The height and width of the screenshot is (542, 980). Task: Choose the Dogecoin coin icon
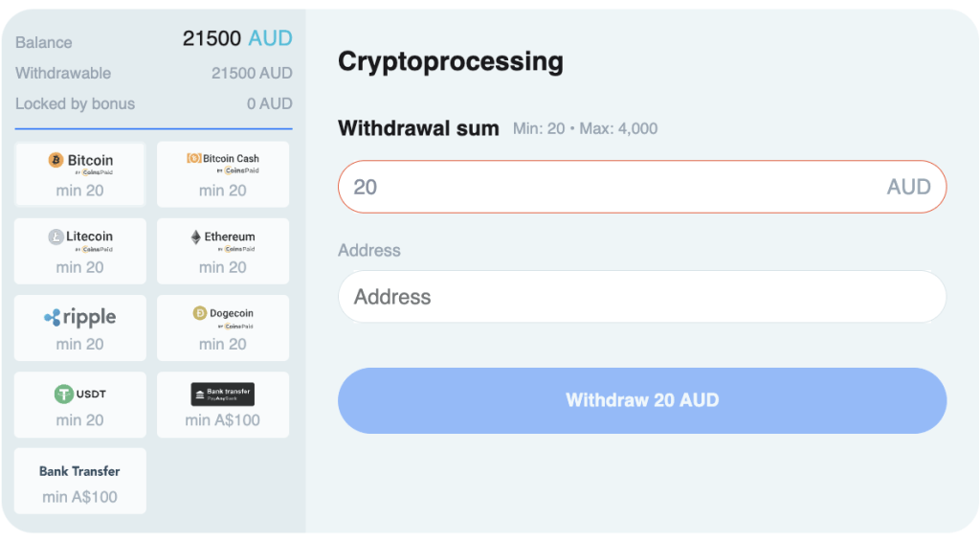click(x=200, y=313)
